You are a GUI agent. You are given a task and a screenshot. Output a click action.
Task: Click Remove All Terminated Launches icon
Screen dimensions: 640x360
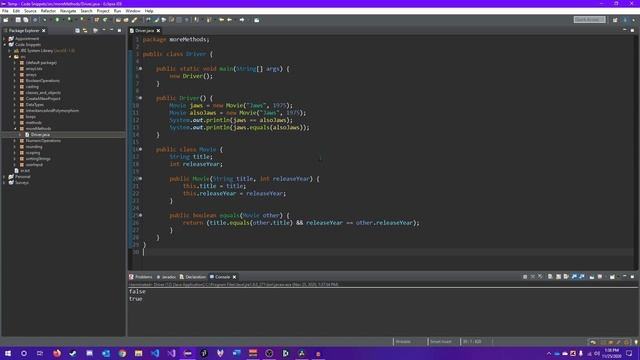pyautogui.click(x=540, y=277)
